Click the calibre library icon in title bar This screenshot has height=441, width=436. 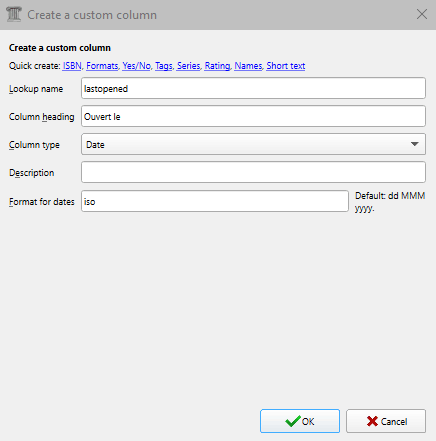tap(14, 15)
